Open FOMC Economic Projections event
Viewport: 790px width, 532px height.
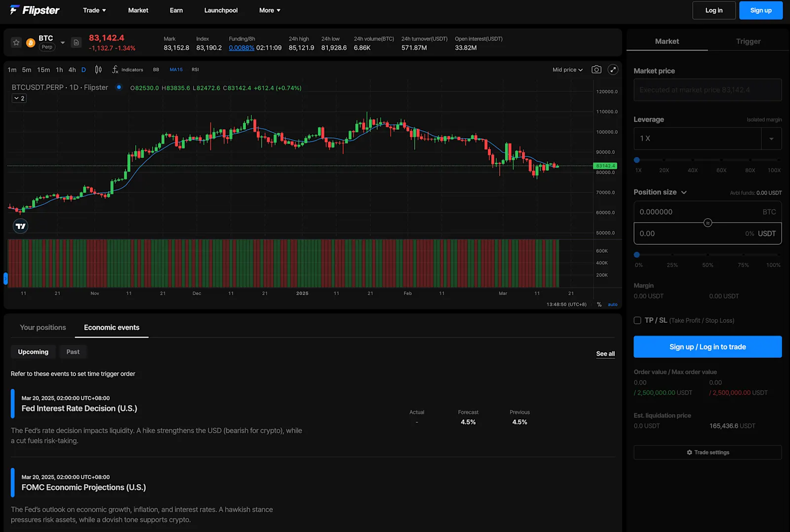84,488
